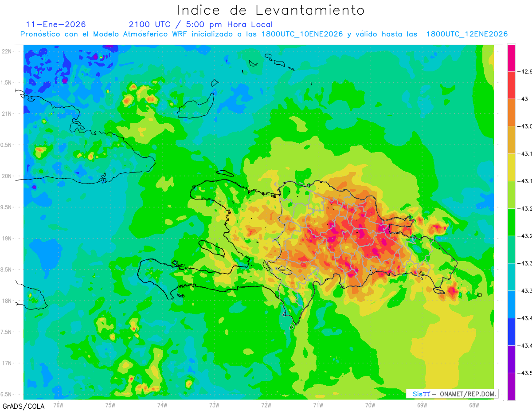The height and width of the screenshot is (411, 532).
Task: Click the '73W' longitude label
Action: coord(214,405)
